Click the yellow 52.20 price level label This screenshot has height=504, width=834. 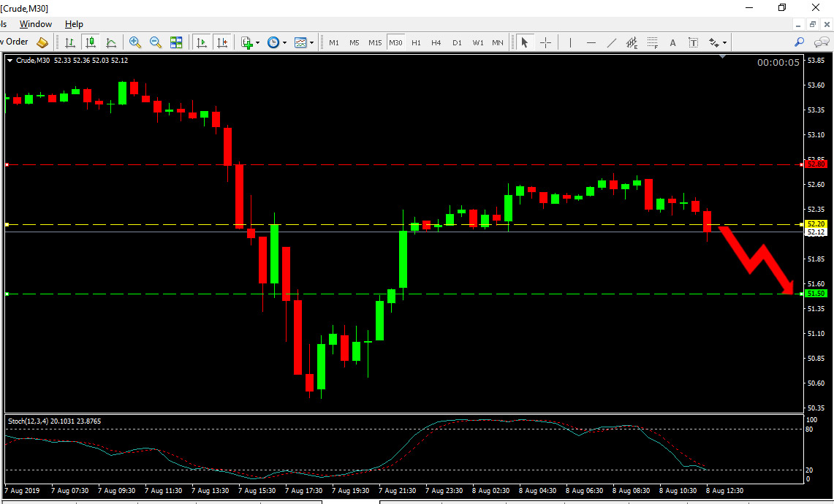point(816,224)
